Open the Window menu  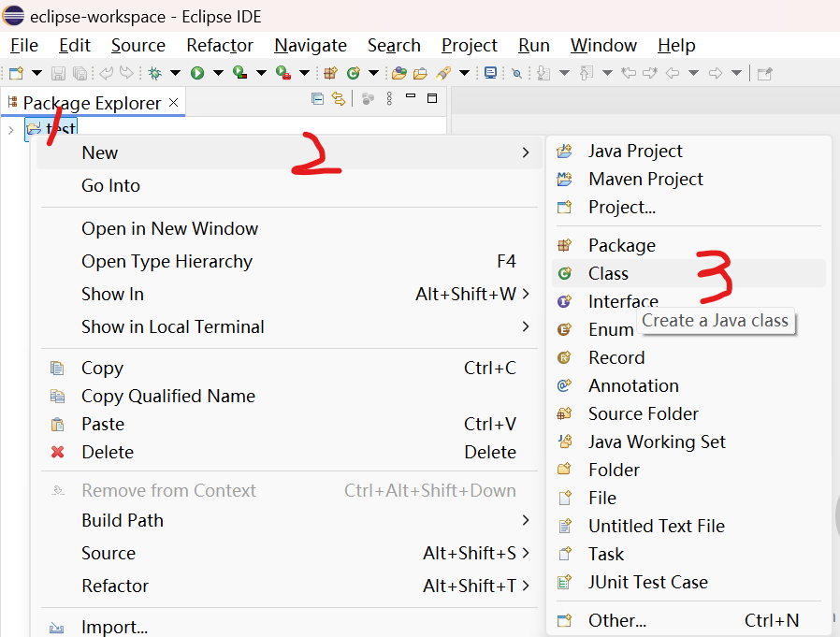tap(603, 46)
